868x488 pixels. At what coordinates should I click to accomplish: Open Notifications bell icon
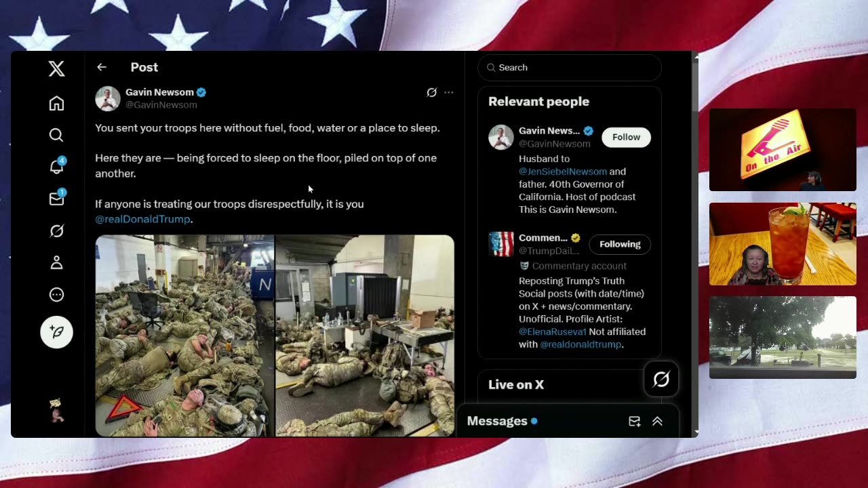(x=57, y=166)
